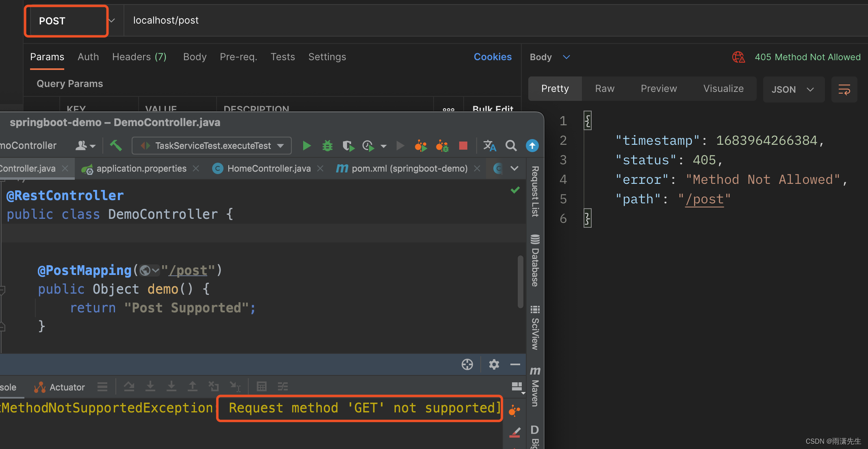
Task: Click the Build hammer icon
Action: click(x=116, y=146)
